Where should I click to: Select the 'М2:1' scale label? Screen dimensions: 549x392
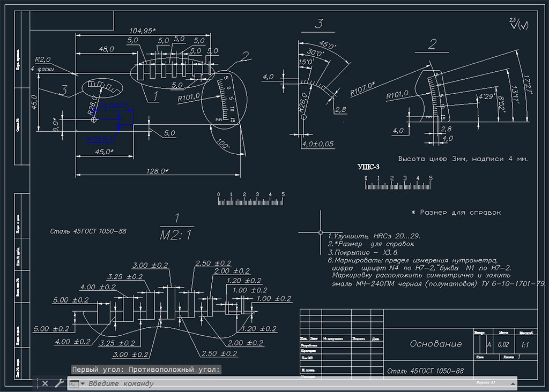[x=175, y=235]
